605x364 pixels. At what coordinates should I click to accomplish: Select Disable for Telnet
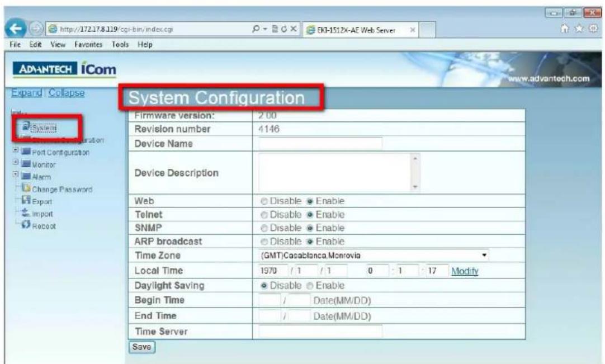coord(264,215)
